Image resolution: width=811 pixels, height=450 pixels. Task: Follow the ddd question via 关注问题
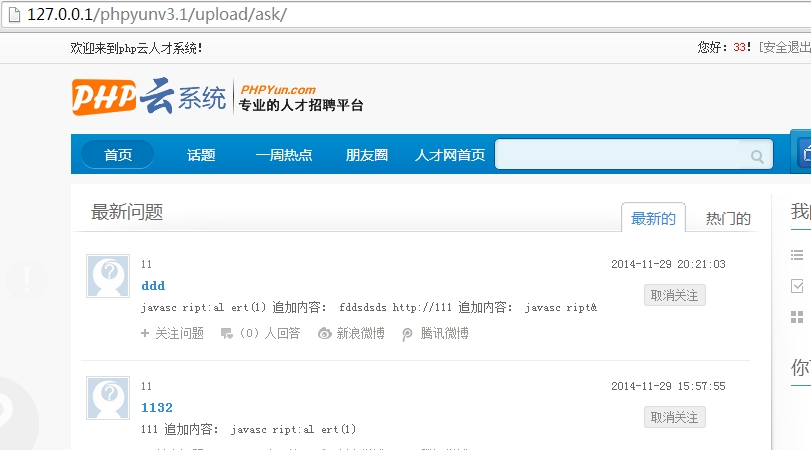[x=172, y=334]
